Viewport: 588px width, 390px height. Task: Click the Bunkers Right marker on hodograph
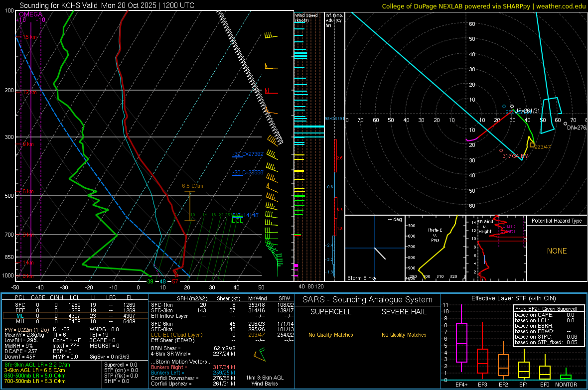point(501,150)
